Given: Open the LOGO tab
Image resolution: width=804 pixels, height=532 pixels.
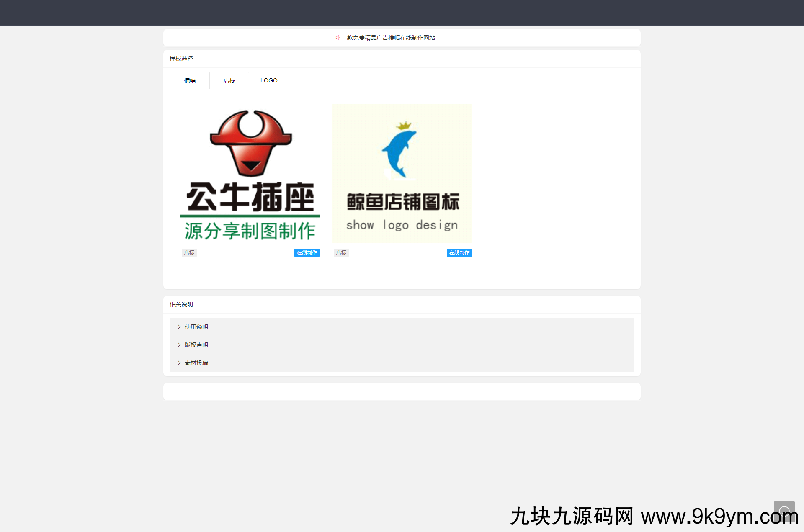Looking at the screenshot, I should (269, 80).
